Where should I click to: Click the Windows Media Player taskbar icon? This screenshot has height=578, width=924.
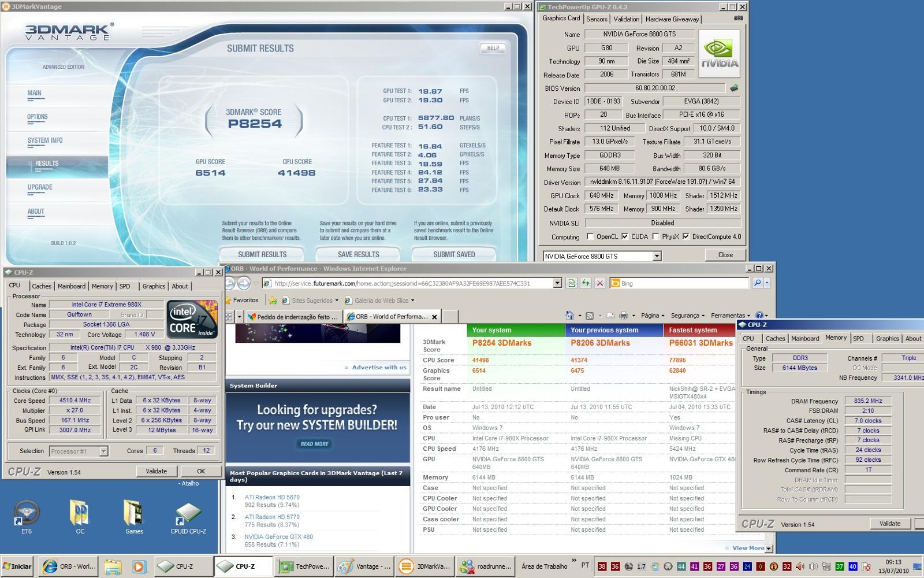(139, 566)
